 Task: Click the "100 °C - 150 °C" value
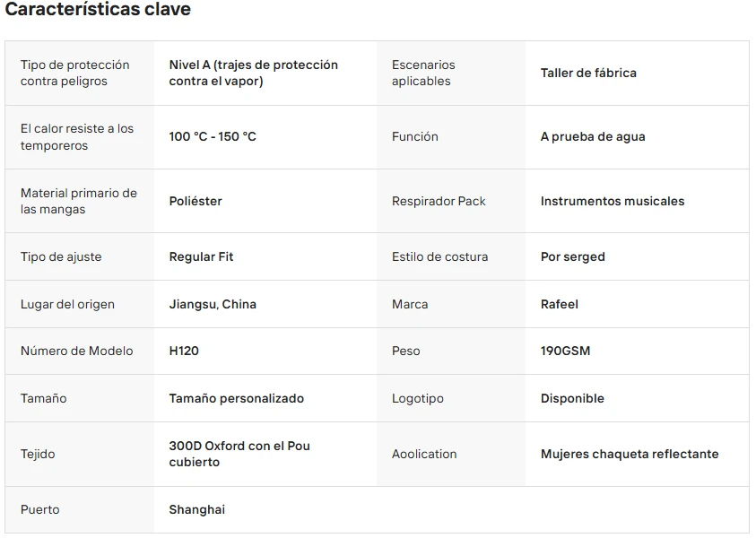point(213,136)
